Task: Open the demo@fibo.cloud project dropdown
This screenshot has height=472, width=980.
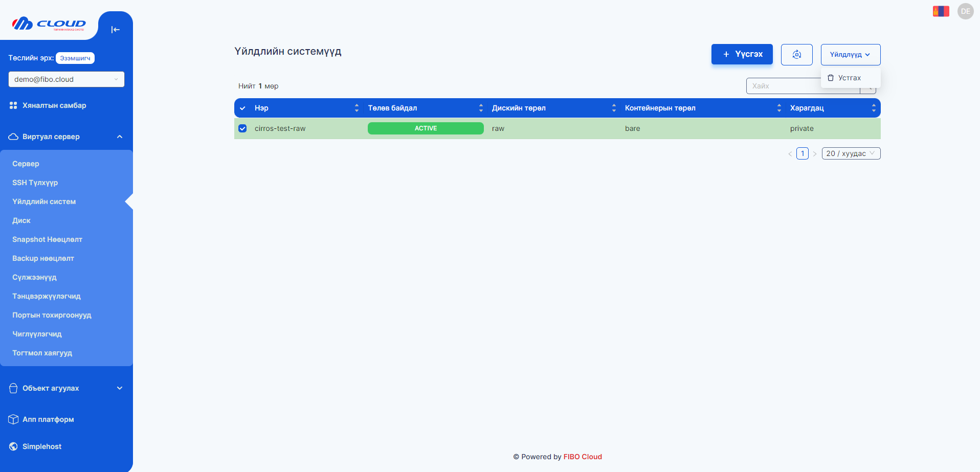Action: [66, 79]
